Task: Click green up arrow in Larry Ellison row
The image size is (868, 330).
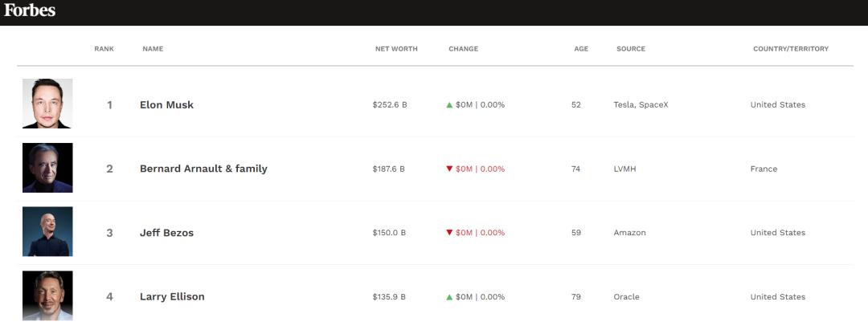Action: [450, 296]
